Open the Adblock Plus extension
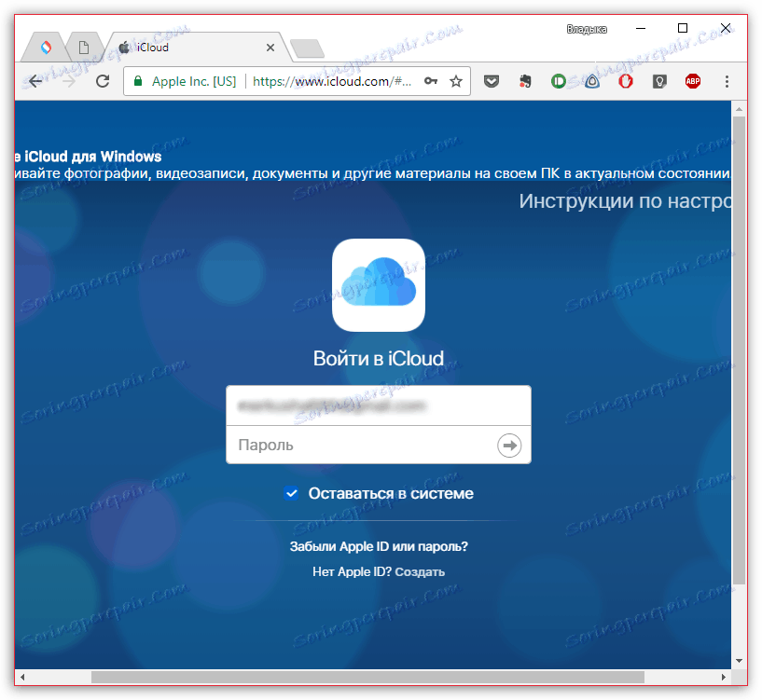762x700 pixels. click(693, 81)
